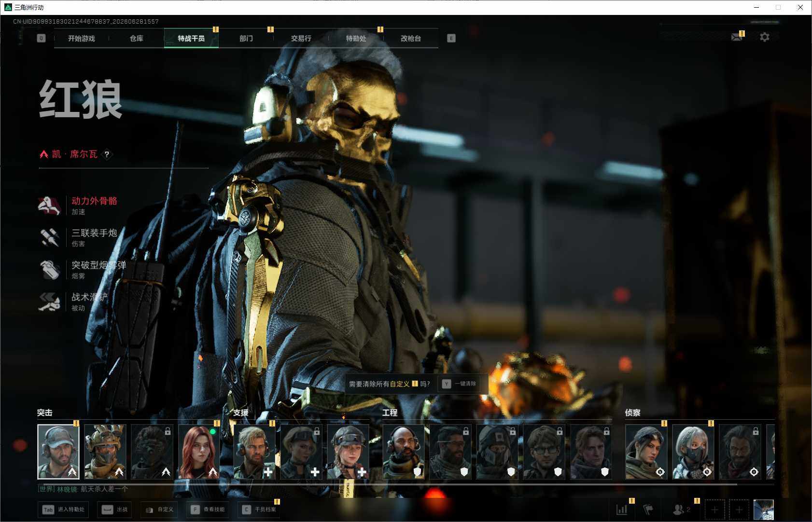
Task: Click the first empty squad slot plus
Action: (x=714, y=509)
